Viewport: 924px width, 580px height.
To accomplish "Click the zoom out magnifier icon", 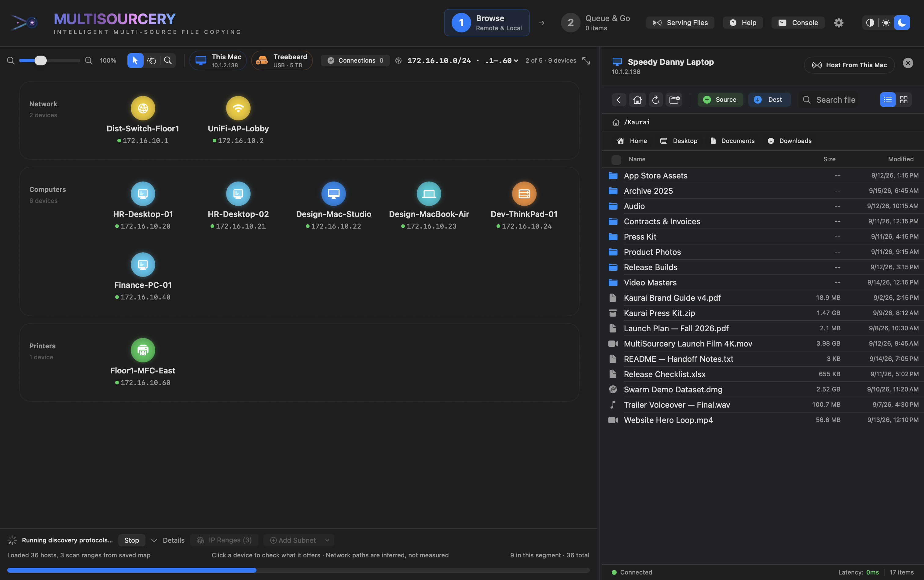I will [x=11, y=61].
